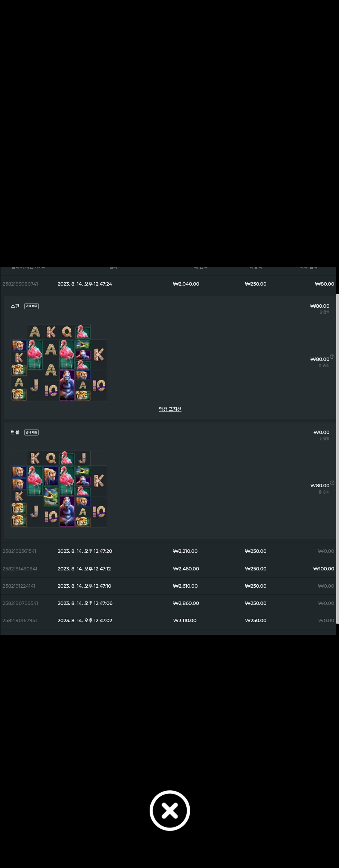This screenshot has height=868, width=339.
Task: Click the 앤티 베팅 badge next to 스핀
Action: 31,306
